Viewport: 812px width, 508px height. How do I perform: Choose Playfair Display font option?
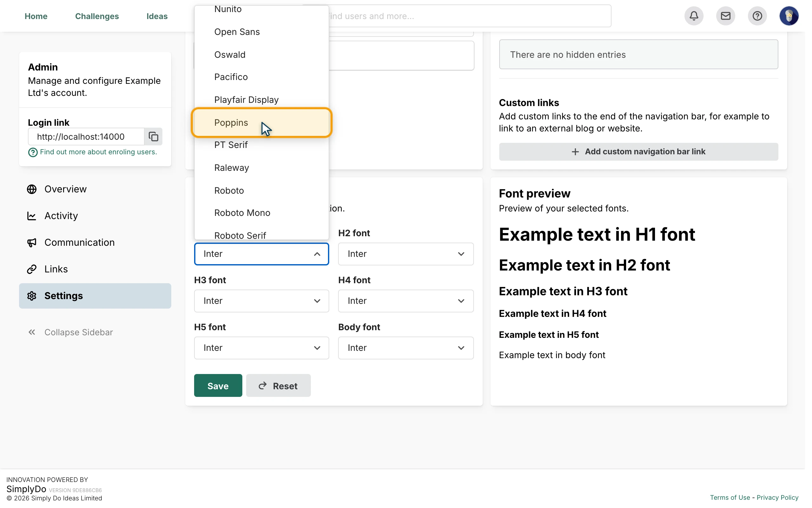261,100
